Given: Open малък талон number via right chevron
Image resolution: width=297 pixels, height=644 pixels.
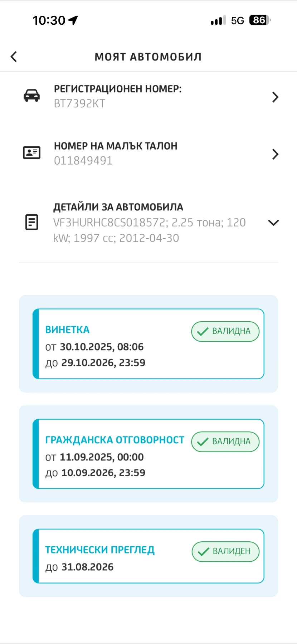Looking at the screenshot, I should tap(275, 154).
